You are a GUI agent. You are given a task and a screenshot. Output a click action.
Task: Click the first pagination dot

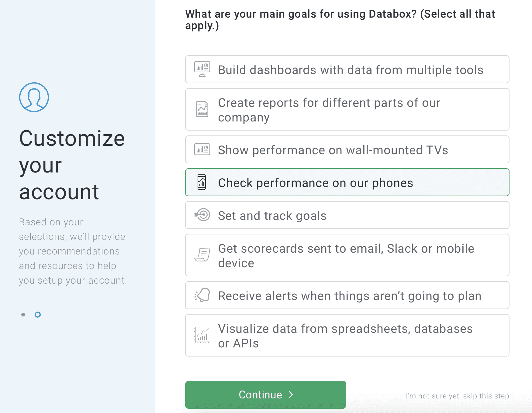(23, 315)
